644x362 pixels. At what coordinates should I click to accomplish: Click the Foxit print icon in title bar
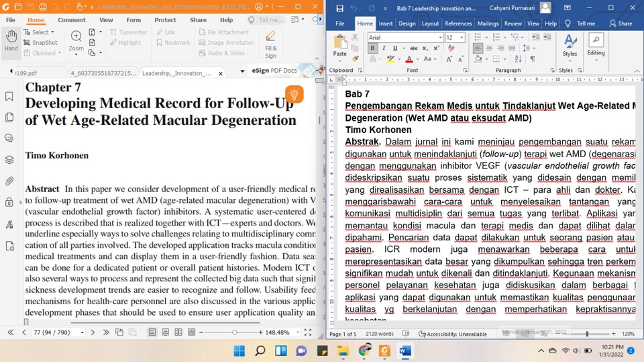(43, 7)
